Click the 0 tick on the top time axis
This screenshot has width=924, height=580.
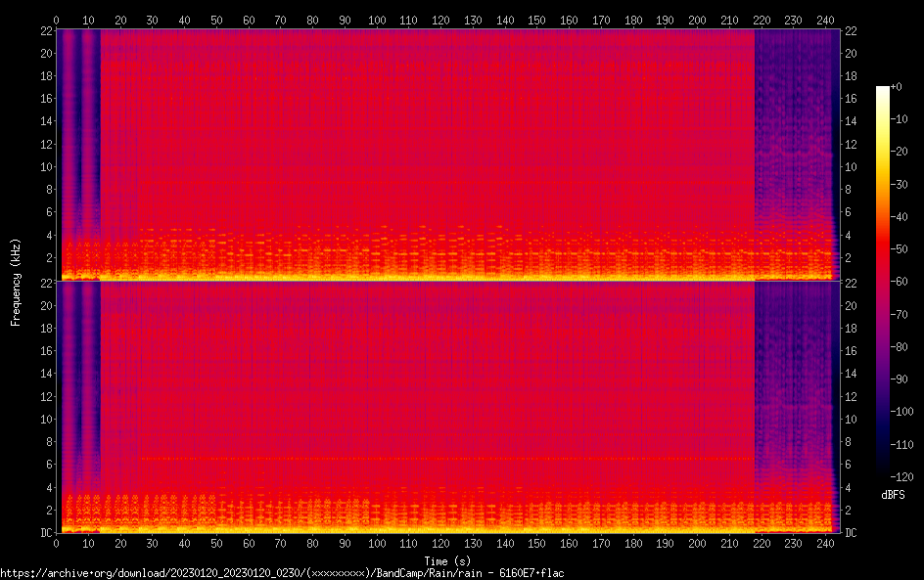57,20
